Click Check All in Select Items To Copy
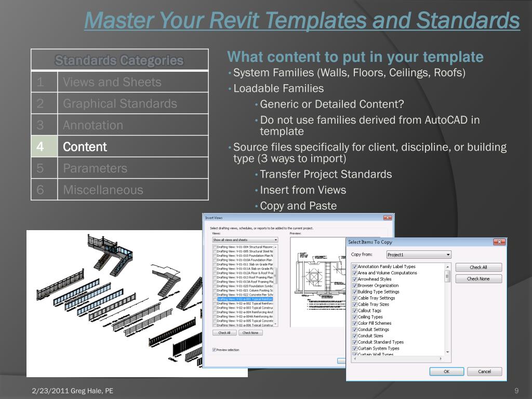Viewport: 532px width, 399px height. click(478, 268)
